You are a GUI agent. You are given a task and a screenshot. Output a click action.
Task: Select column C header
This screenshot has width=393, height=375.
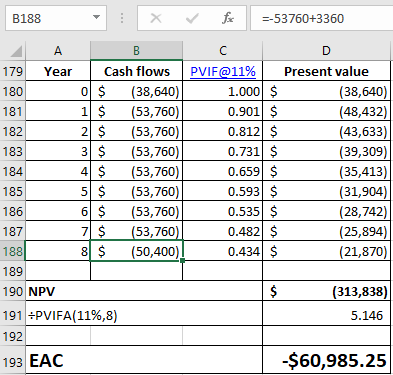click(x=223, y=51)
